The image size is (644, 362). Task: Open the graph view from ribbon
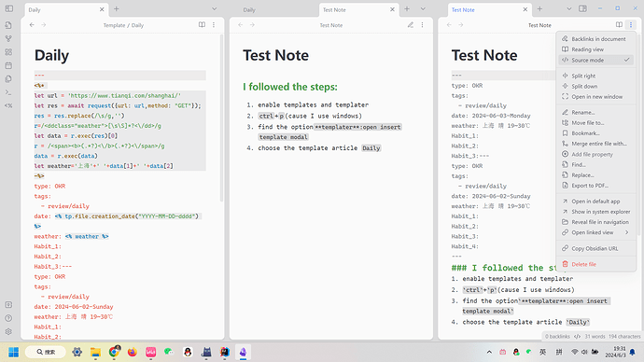[8, 38]
